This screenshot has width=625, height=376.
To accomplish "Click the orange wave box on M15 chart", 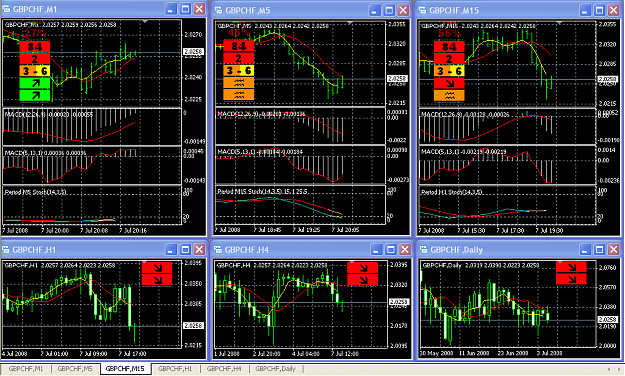I will point(449,95).
